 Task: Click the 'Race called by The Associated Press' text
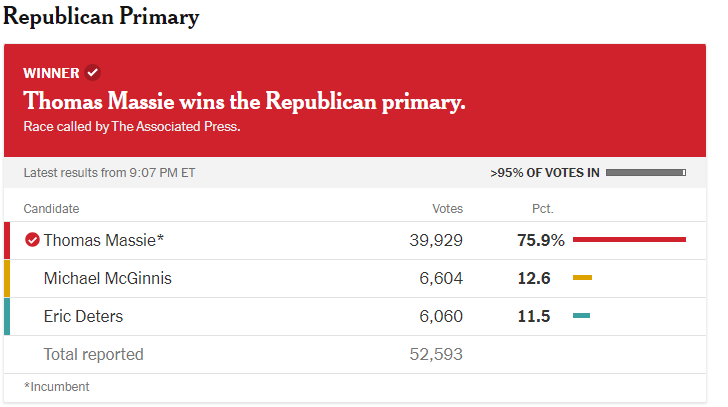click(x=132, y=127)
